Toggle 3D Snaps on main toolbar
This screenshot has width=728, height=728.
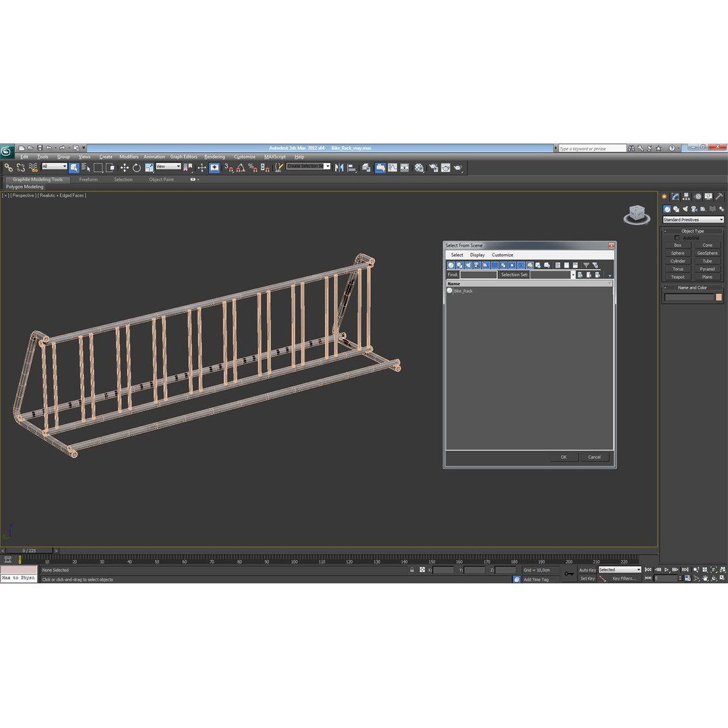[x=229, y=168]
